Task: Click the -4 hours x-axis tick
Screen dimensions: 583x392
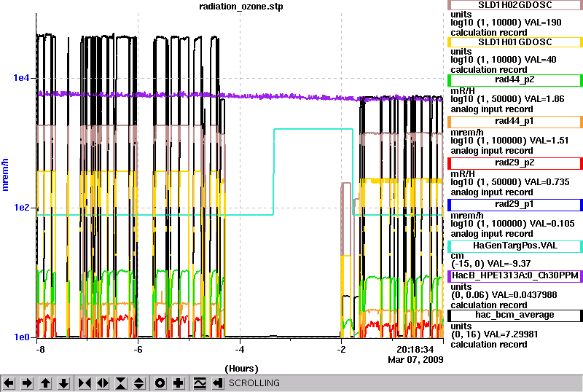Action: click(240, 350)
